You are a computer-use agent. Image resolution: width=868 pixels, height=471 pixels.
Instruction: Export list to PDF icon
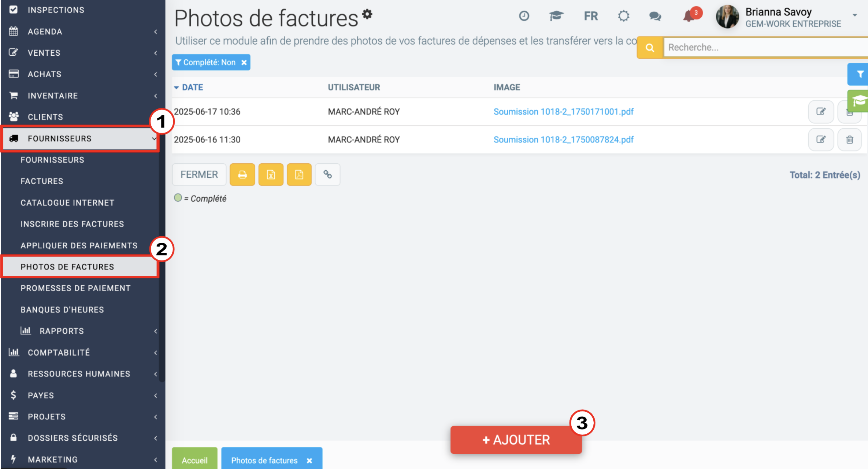(299, 175)
